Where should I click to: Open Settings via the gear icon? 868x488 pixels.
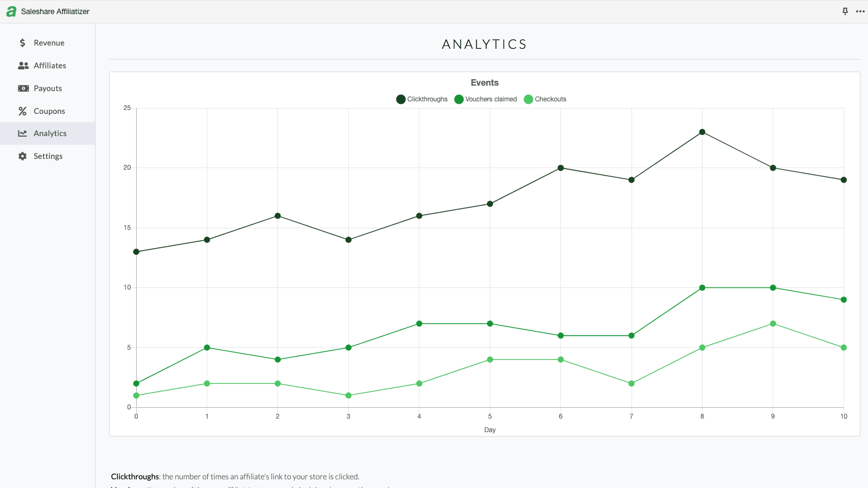22,156
